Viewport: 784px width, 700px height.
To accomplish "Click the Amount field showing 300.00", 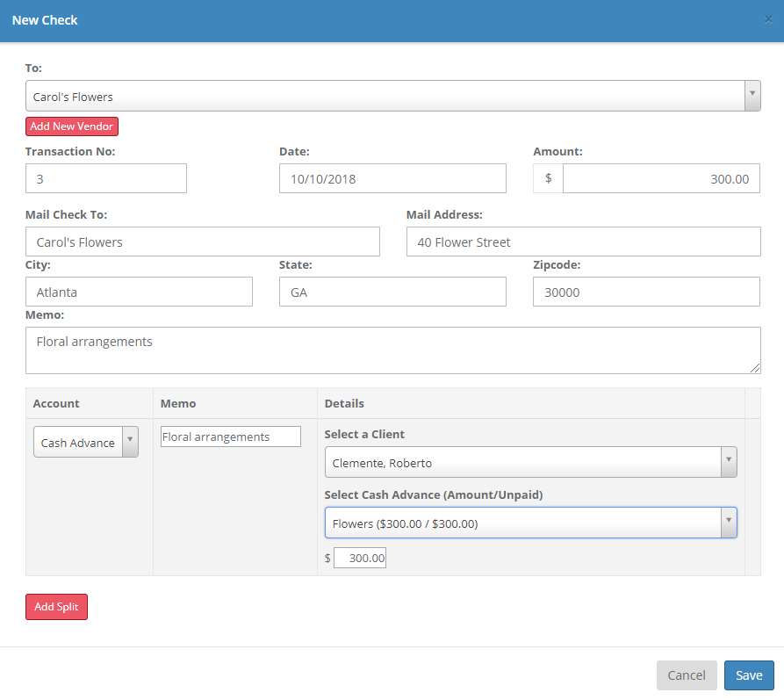I will pyautogui.click(x=660, y=178).
